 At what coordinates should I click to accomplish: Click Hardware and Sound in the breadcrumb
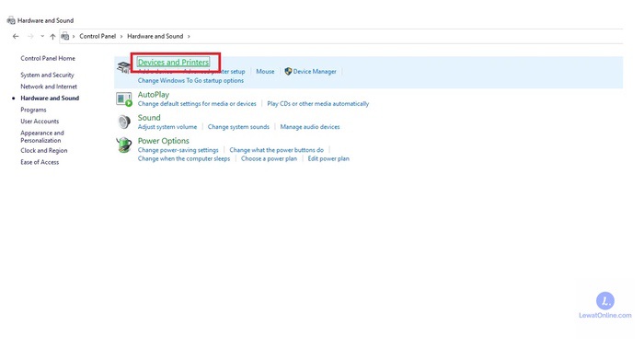pyautogui.click(x=155, y=36)
